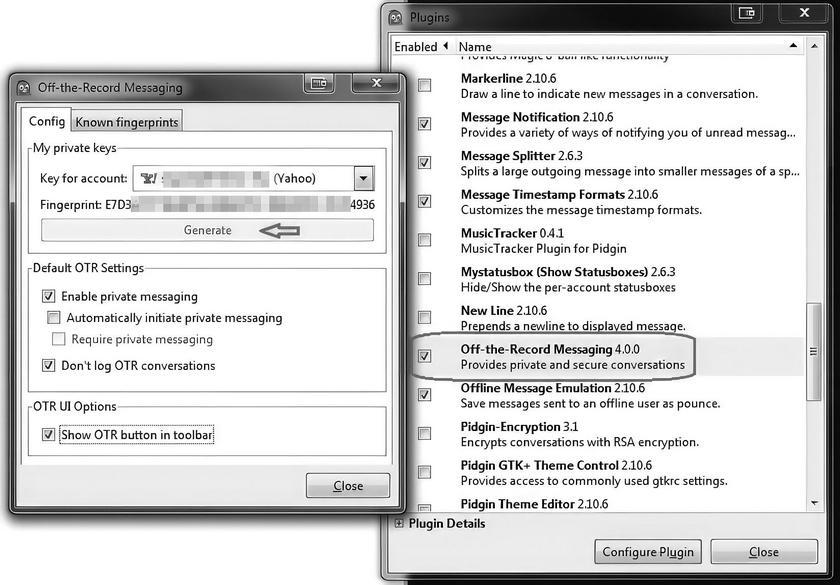This screenshot has height=585, width=840.
Task: Check Automatically initiate private messaging
Action: click(x=54, y=318)
